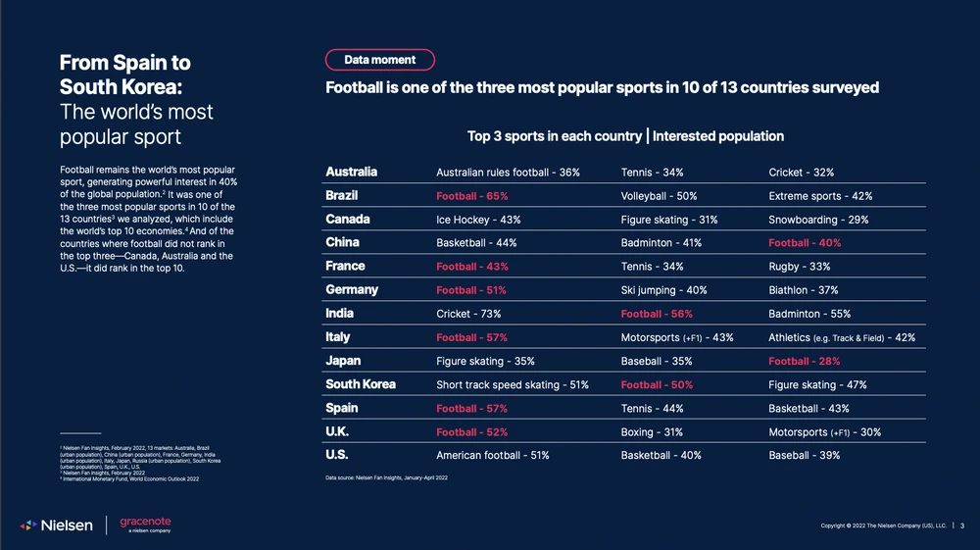Click "Motorsports (+F1) - 43%" for Italy
Image resolution: width=980 pixels, height=550 pixels.
point(677,338)
